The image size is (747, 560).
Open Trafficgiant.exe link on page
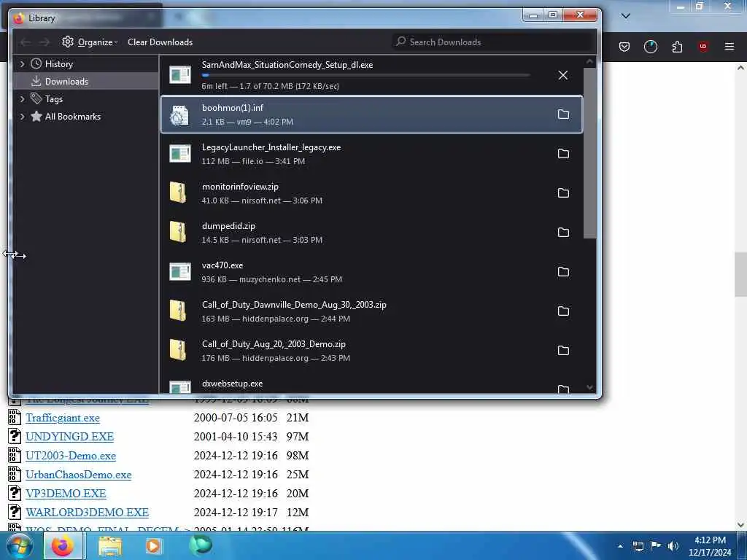tap(63, 418)
